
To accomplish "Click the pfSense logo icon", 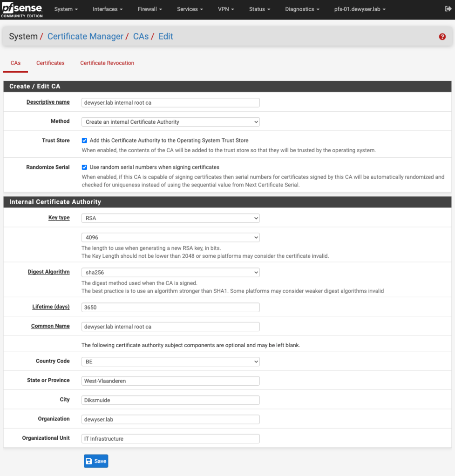I will (22, 9).
